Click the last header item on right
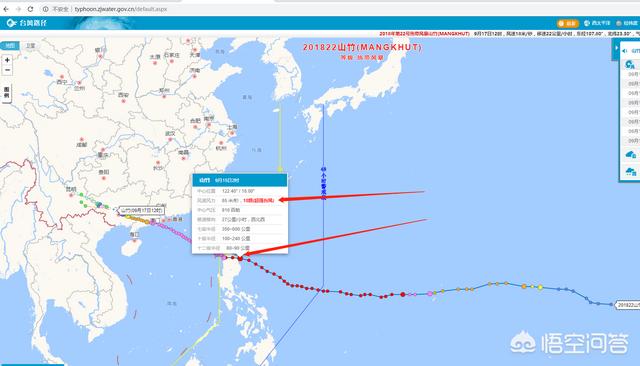Screen dimensions: 640x366 tap(627, 23)
